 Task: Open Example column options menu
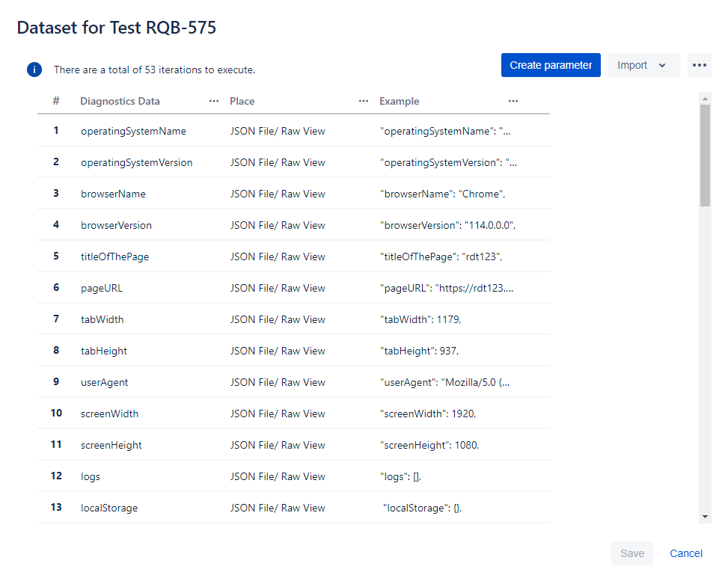point(513,101)
